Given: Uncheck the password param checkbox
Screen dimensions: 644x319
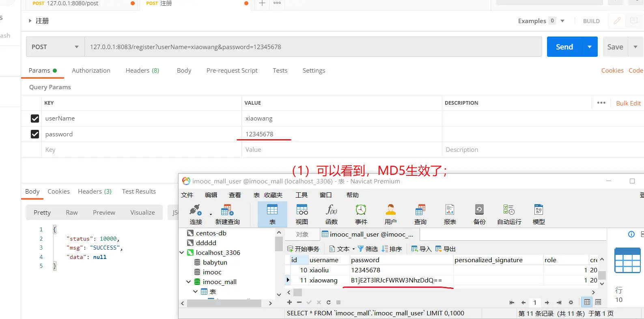Looking at the screenshot, I should pyautogui.click(x=35, y=134).
